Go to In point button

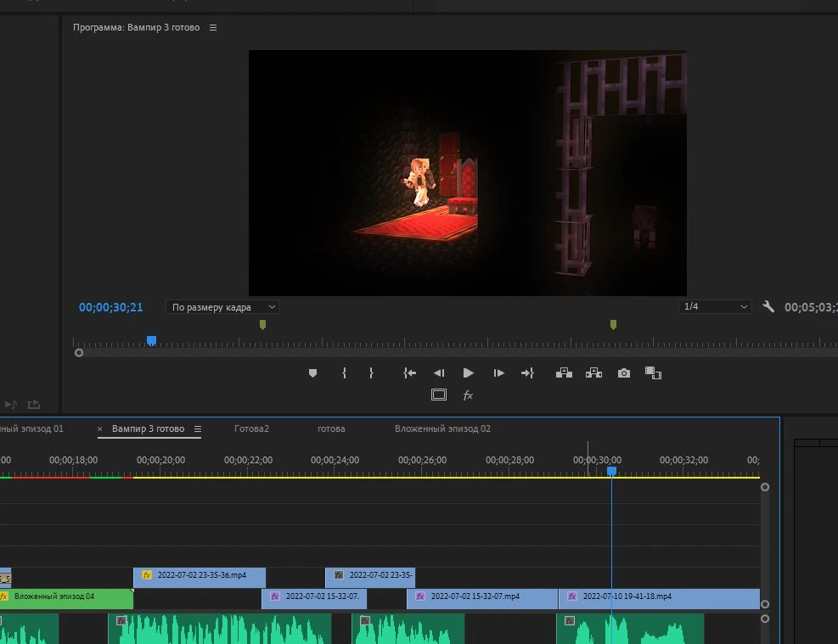[409, 373]
